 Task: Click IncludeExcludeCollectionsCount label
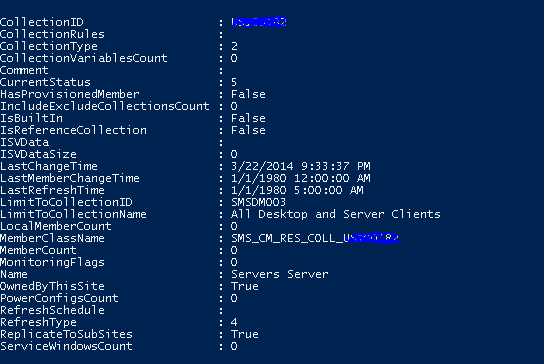[105, 106]
